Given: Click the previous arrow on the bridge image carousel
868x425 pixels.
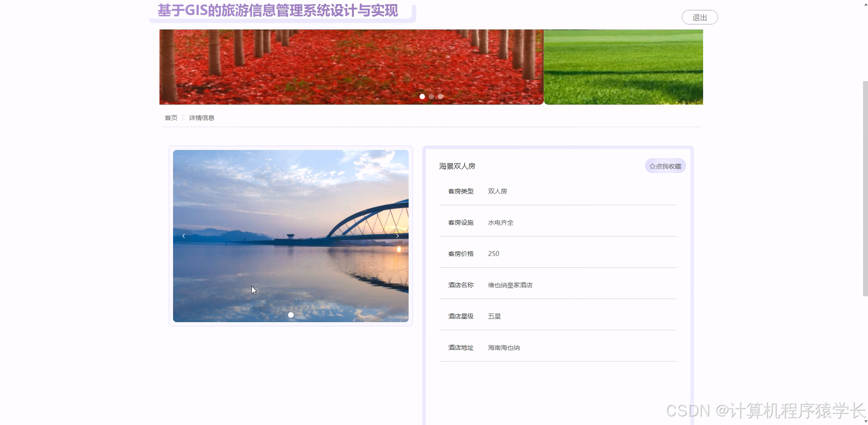Looking at the screenshot, I should (183, 236).
